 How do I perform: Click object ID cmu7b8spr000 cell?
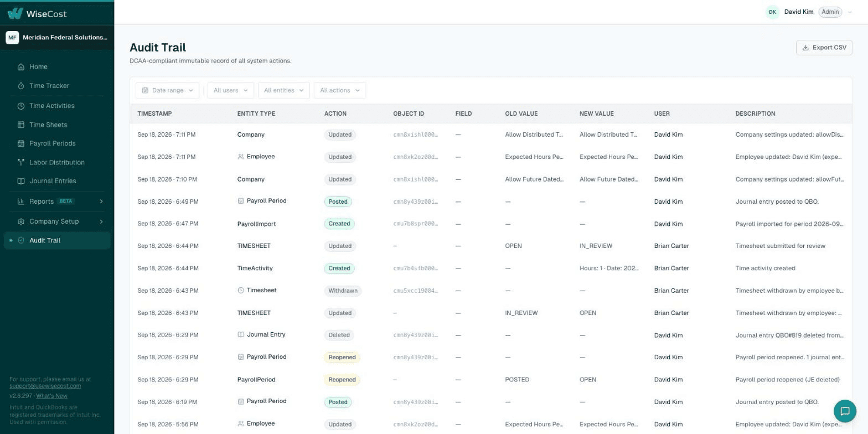coord(415,224)
